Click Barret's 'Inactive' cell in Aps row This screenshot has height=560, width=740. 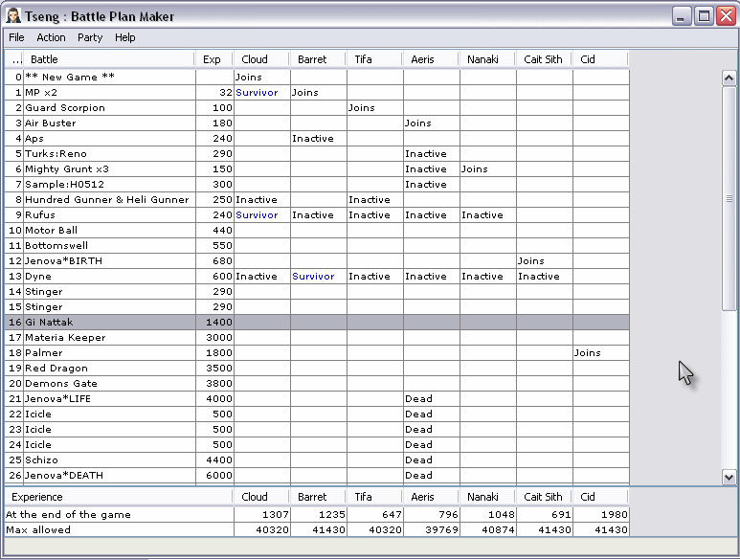coord(319,138)
